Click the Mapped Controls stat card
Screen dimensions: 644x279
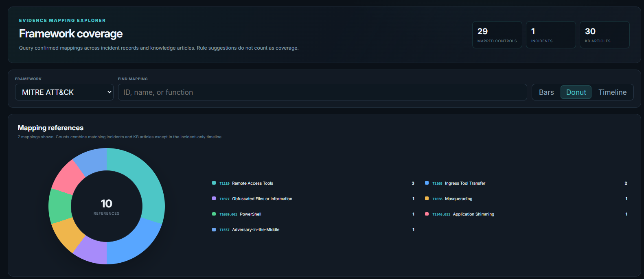coord(497,35)
